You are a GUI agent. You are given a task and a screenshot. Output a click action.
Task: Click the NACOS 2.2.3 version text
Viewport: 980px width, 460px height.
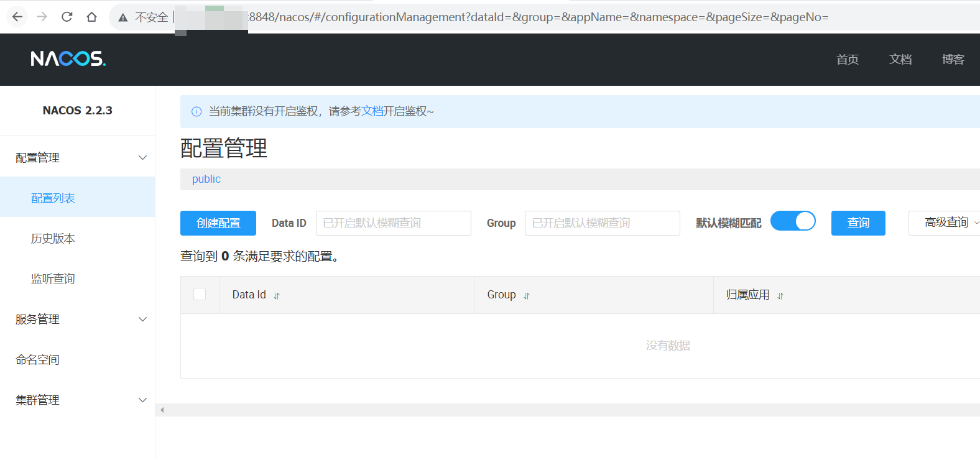point(78,111)
